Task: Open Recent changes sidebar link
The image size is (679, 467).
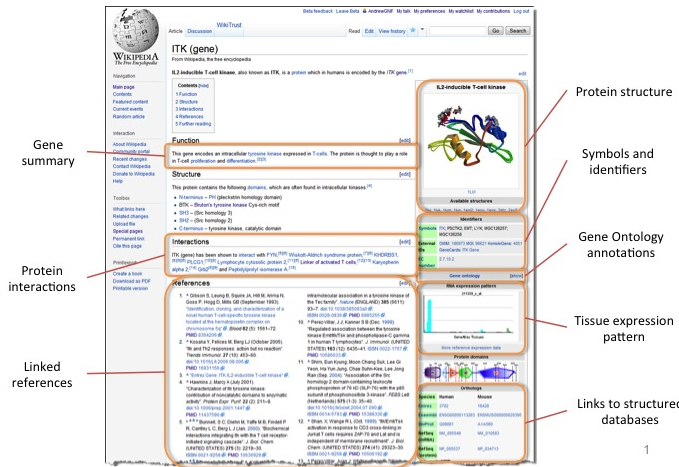Action: click(x=129, y=159)
